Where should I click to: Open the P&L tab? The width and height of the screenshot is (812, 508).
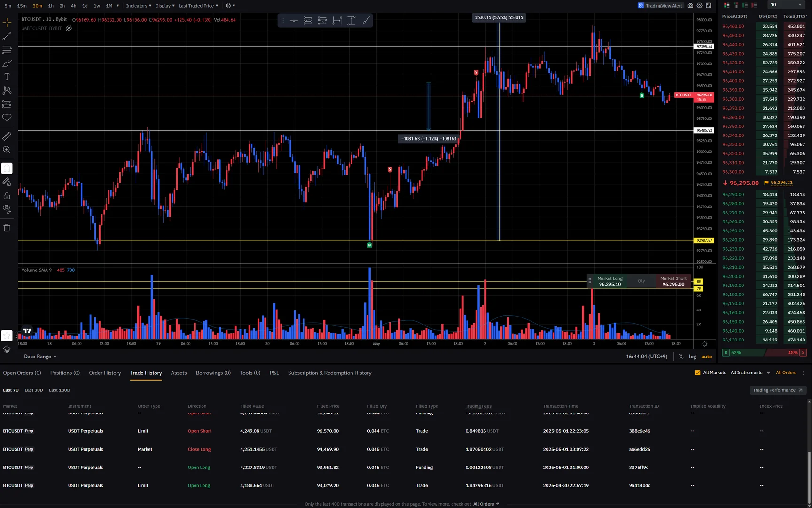point(274,373)
